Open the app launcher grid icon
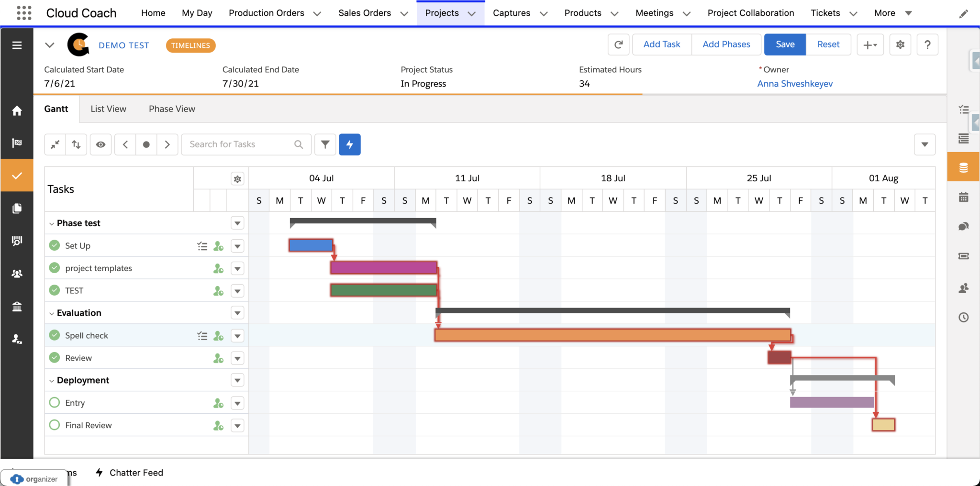The image size is (980, 486). point(24,13)
